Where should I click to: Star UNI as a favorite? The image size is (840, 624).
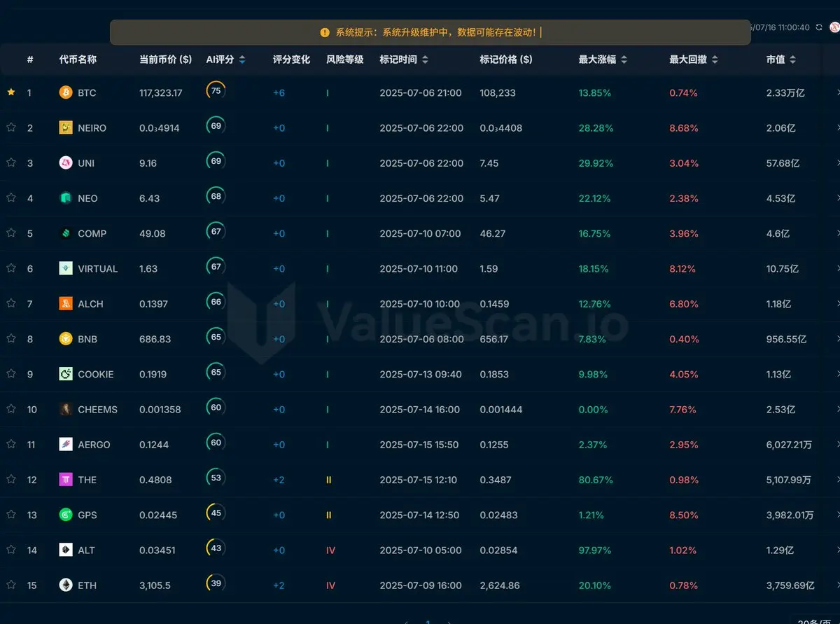click(x=11, y=162)
